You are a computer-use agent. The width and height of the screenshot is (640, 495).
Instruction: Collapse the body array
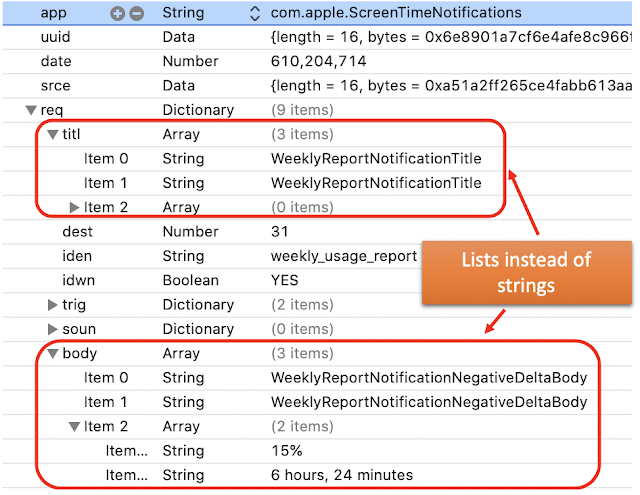(52, 353)
